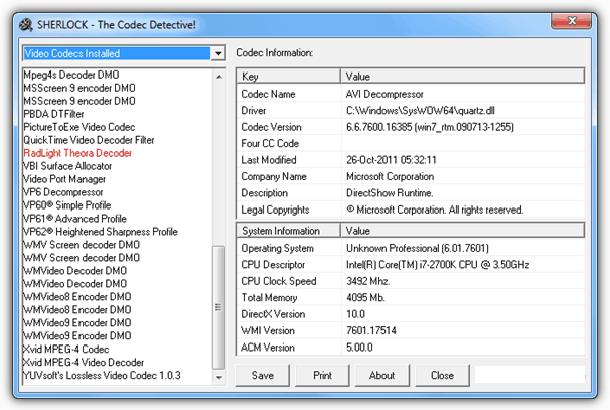Click the Last Modified key cell
Image resolution: width=610 pixels, height=410 pixels.
(x=269, y=159)
